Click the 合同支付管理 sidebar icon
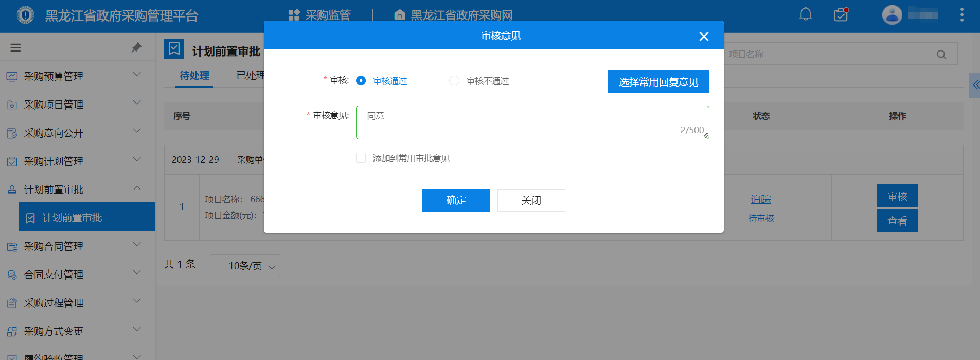980x360 pixels. click(12, 275)
